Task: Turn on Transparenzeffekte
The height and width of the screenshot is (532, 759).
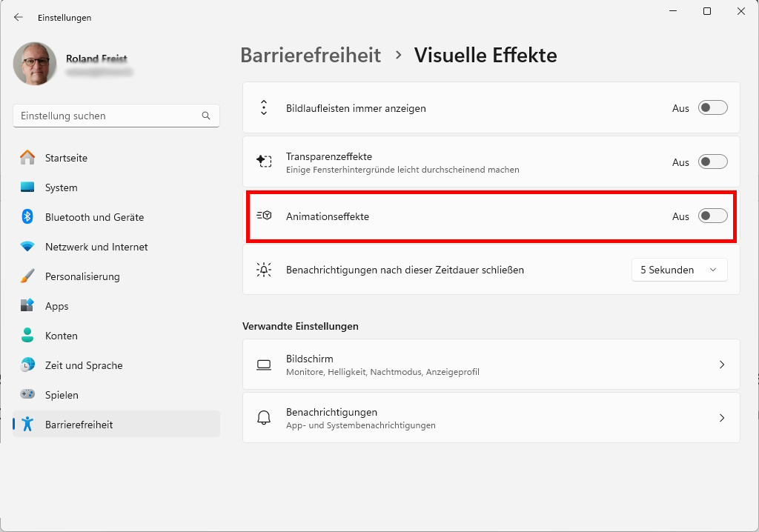Action: tap(712, 162)
